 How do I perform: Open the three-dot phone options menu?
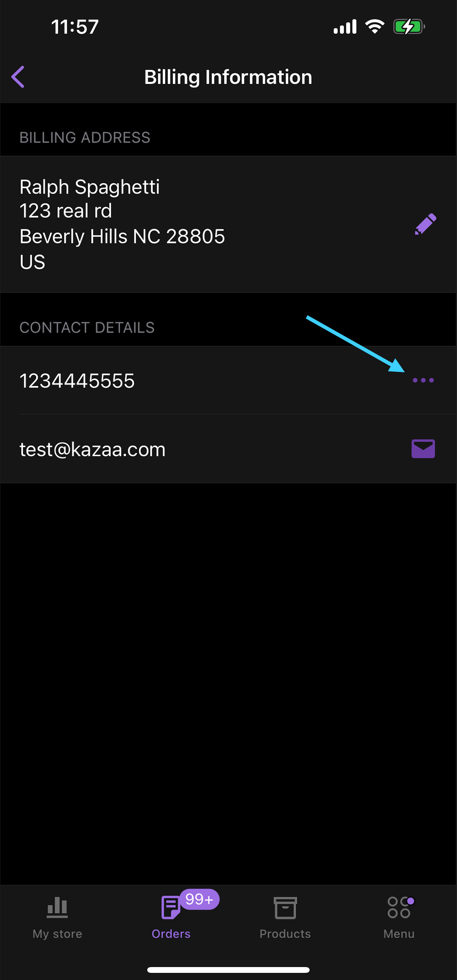pos(423,380)
